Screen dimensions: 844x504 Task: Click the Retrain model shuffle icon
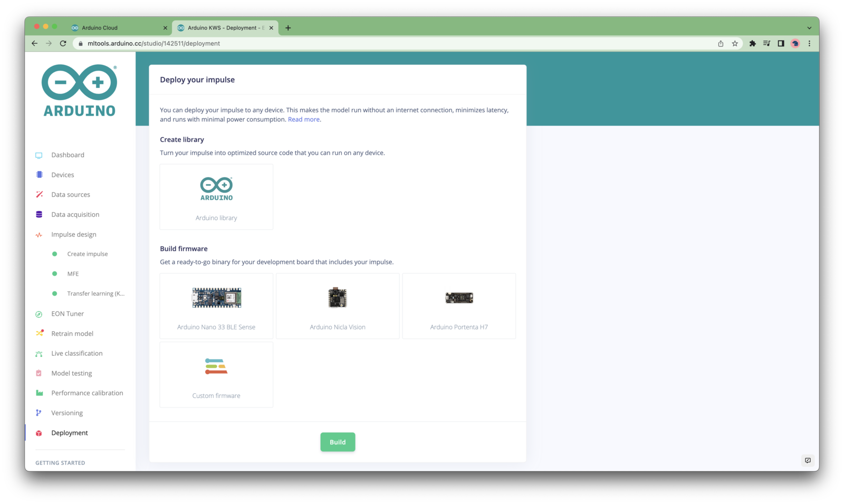pos(40,333)
